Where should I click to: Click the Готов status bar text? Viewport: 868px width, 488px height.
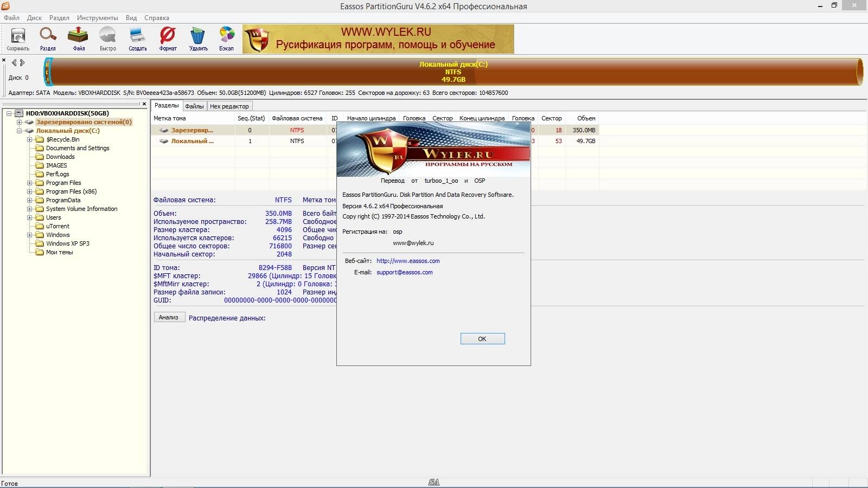point(9,484)
